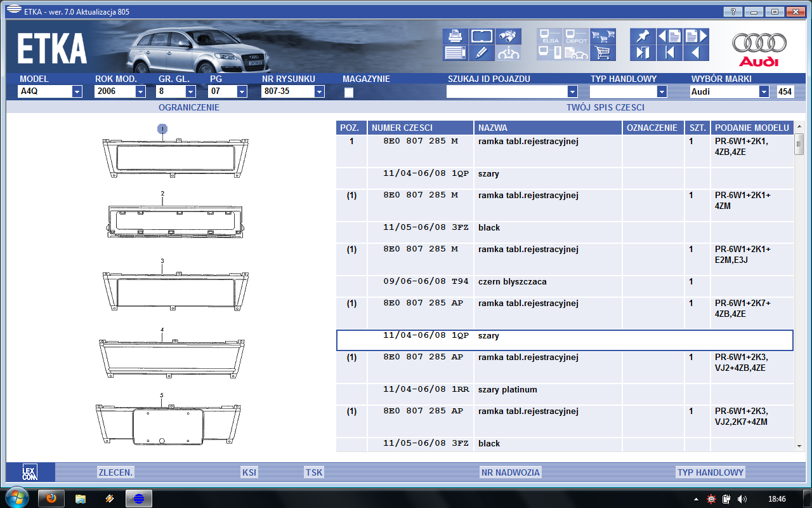Image resolution: width=812 pixels, height=508 pixels.
Task: Click the plain left arrow back icon
Action: 696,53
